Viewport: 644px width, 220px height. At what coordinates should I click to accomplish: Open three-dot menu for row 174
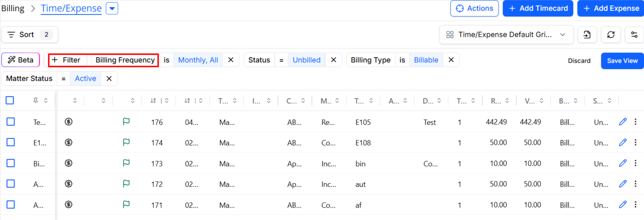[x=635, y=142]
